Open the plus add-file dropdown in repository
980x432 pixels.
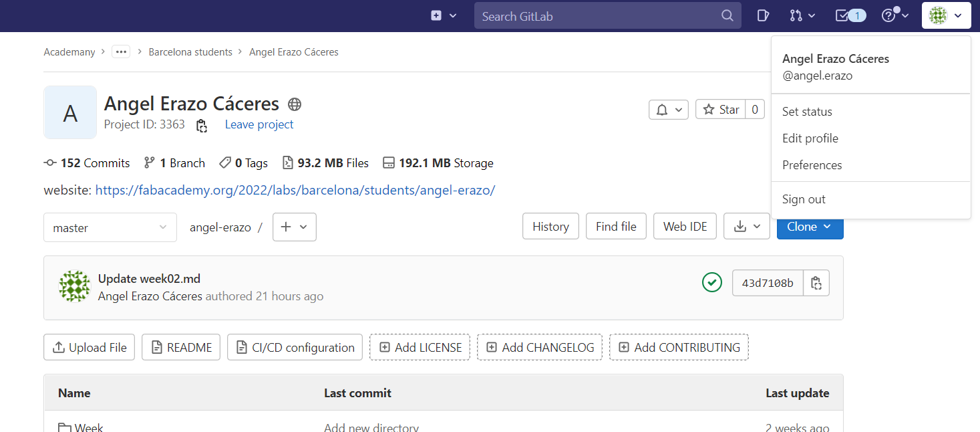(295, 227)
